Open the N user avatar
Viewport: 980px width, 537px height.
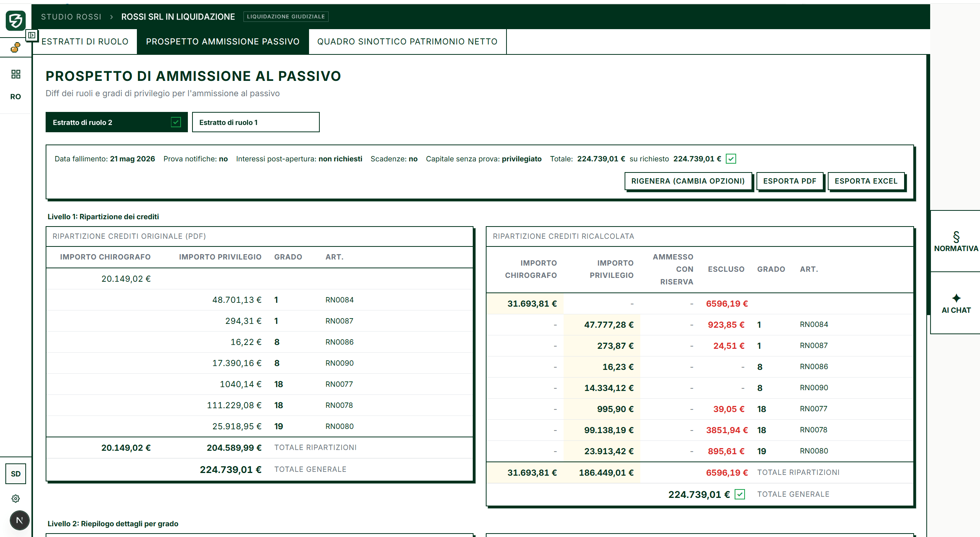pyautogui.click(x=20, y=521)
